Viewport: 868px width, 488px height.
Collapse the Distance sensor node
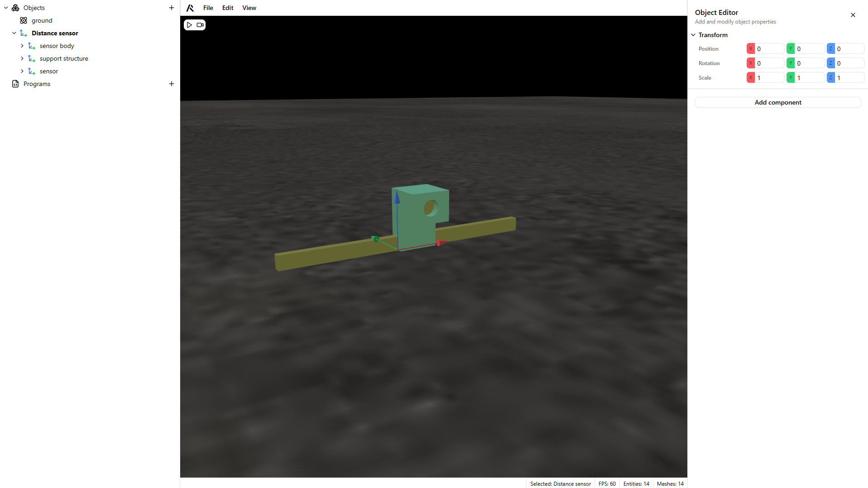pyautogui.click(x=14, y=33)
